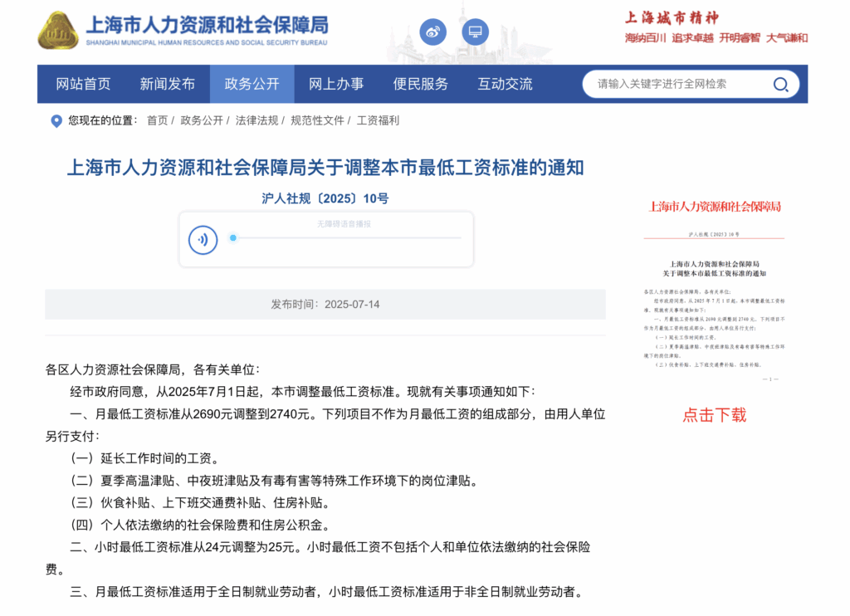Select the 政务公开 nav tab
Screen dimensions: 850x616
pyautogui.click(x=252, y=84)
